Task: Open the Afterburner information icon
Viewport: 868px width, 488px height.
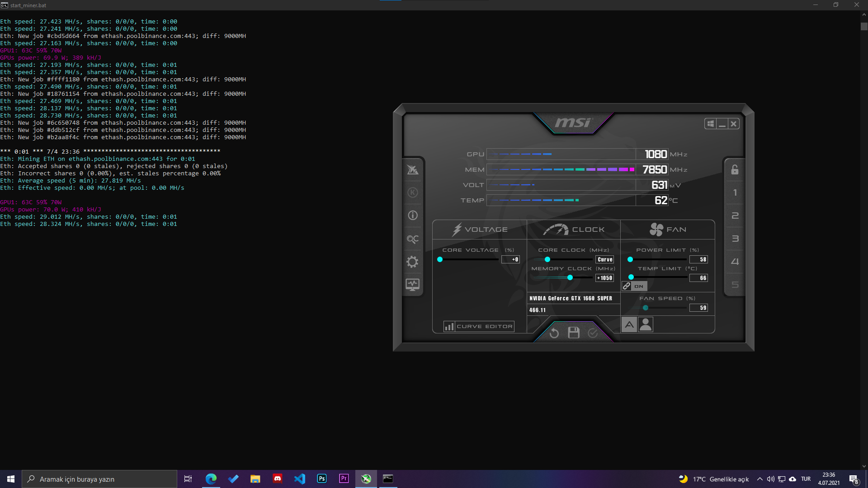Action: point(412,216)
